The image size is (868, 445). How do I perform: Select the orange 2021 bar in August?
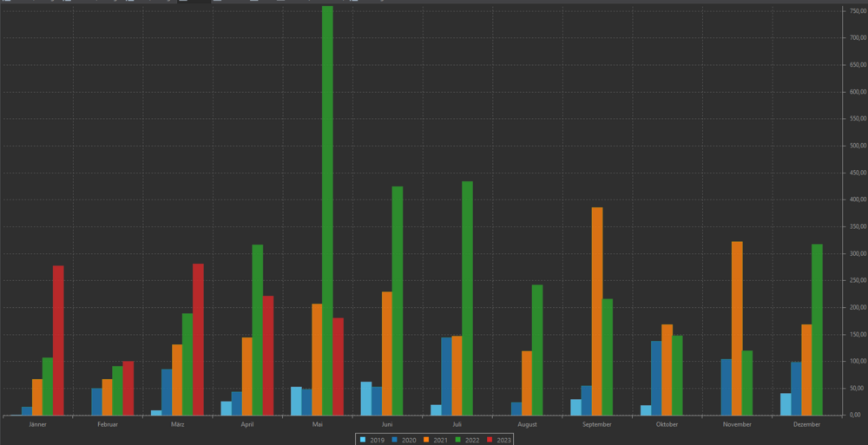pos(527,383)
